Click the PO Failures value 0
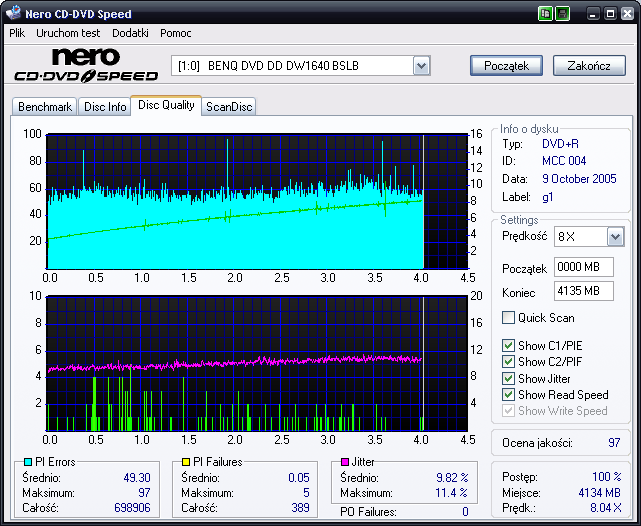Viewport: 641px width, 526px height. click(x=465, y=512)
